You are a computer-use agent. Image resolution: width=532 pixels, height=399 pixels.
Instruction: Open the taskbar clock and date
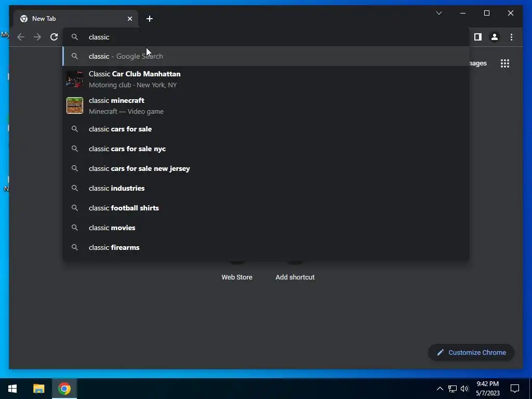pos(487,389)
